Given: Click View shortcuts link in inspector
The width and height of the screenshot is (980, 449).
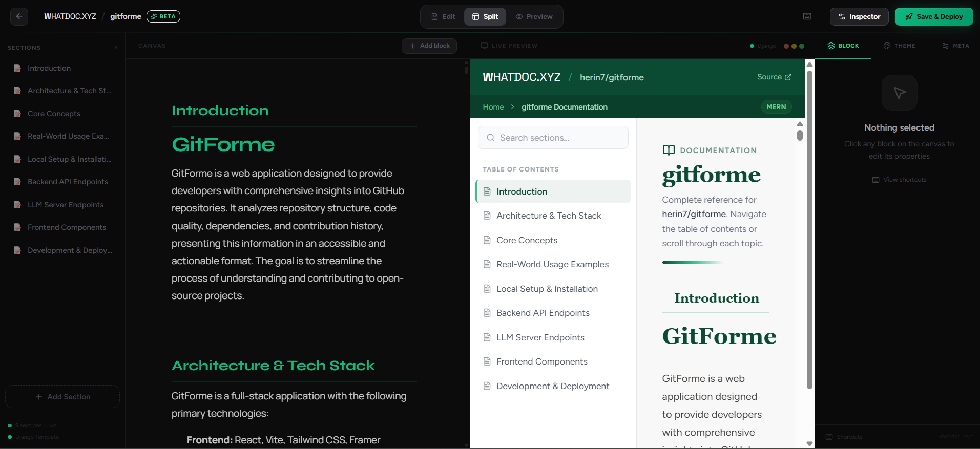Looking at the screenshot, I should (x=899, y=180).
